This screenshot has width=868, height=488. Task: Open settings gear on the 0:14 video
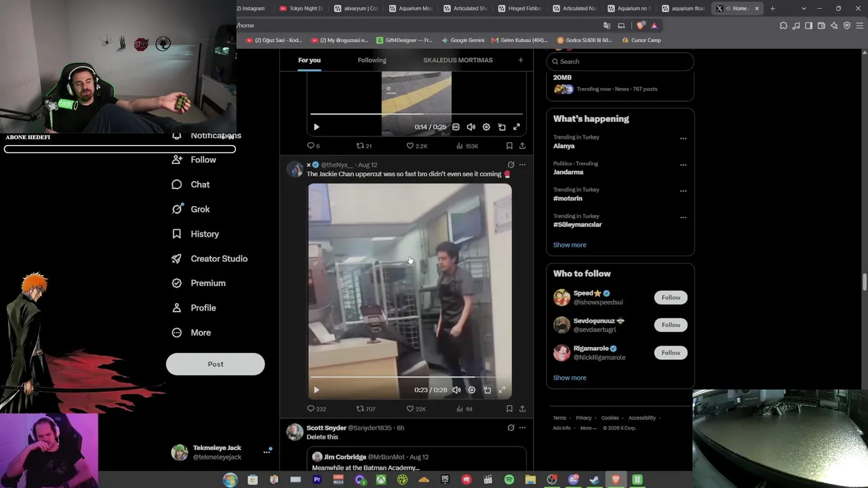[x=486, y=127]
